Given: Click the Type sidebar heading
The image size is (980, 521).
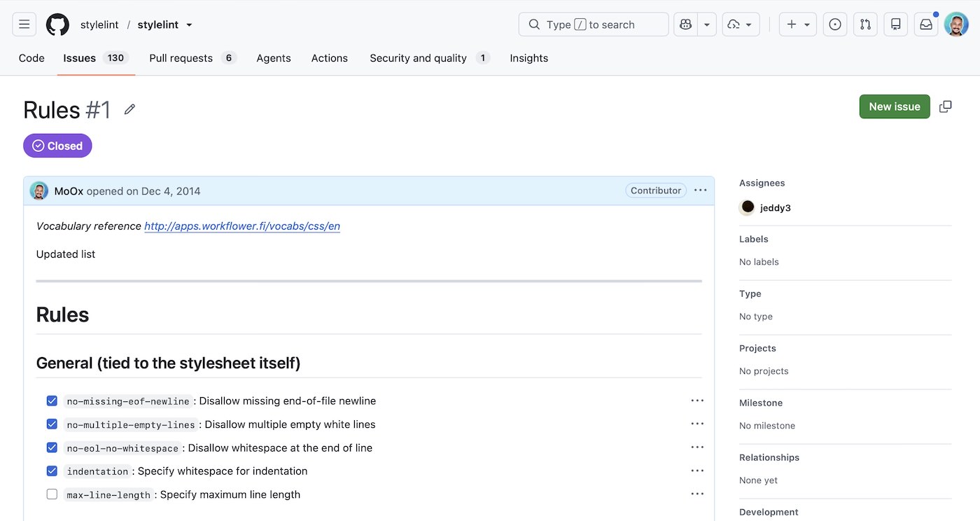Looking at the screenshot, I should click(750, 293).
